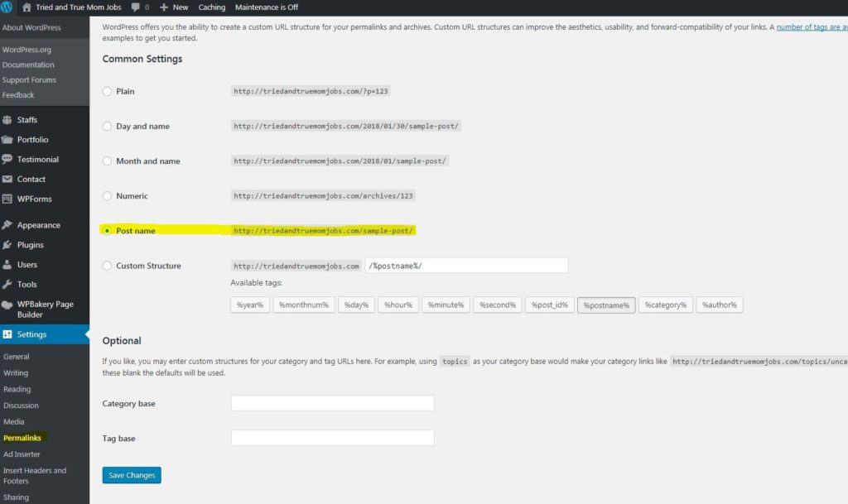Insert the %category% tag button

(x=665, y=305)
